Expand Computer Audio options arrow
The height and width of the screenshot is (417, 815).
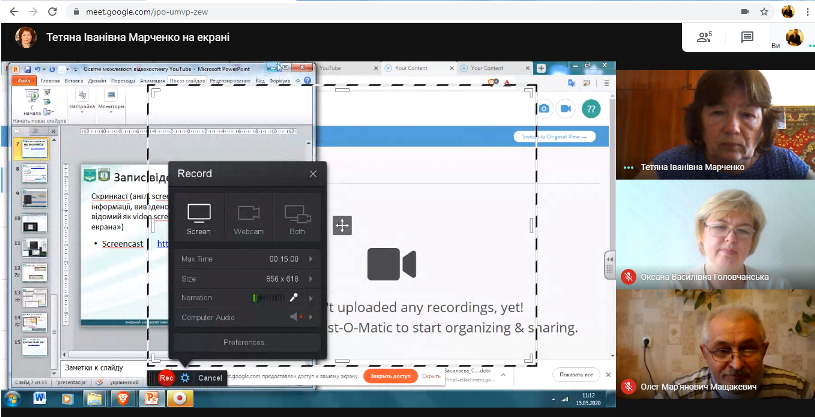pyautogui.click(x=311, y=317)
